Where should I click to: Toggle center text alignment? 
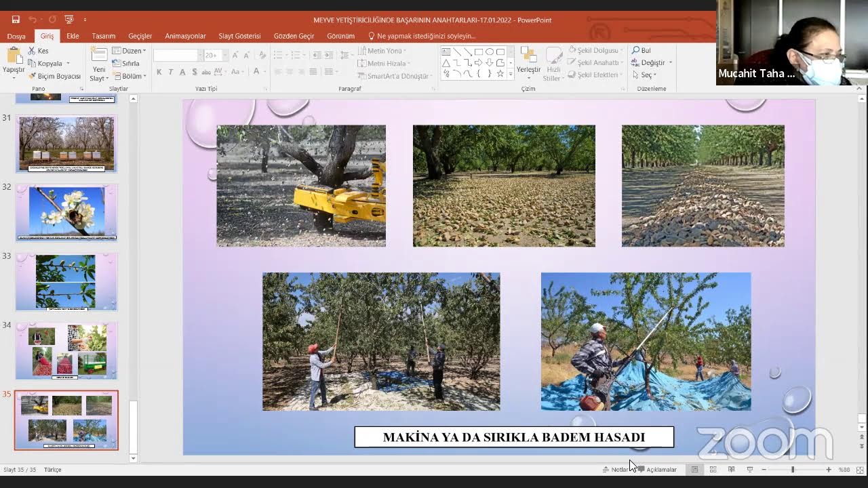tap(290, 72)
